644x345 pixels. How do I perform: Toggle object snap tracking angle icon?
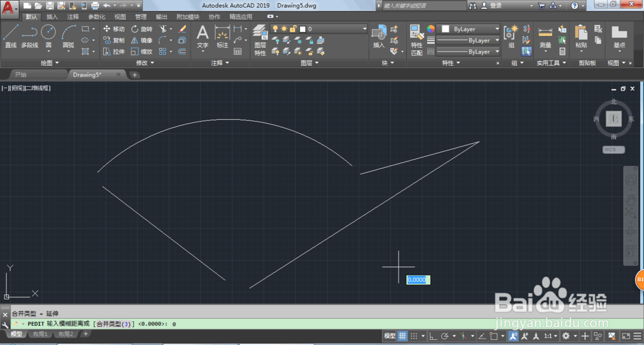(482, 335)
